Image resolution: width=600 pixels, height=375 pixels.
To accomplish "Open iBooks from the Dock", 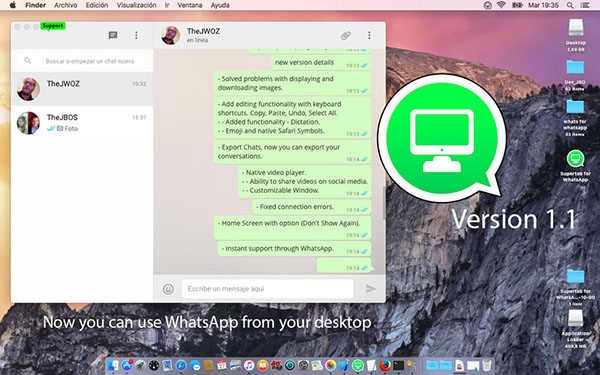I will coord(262,365).
